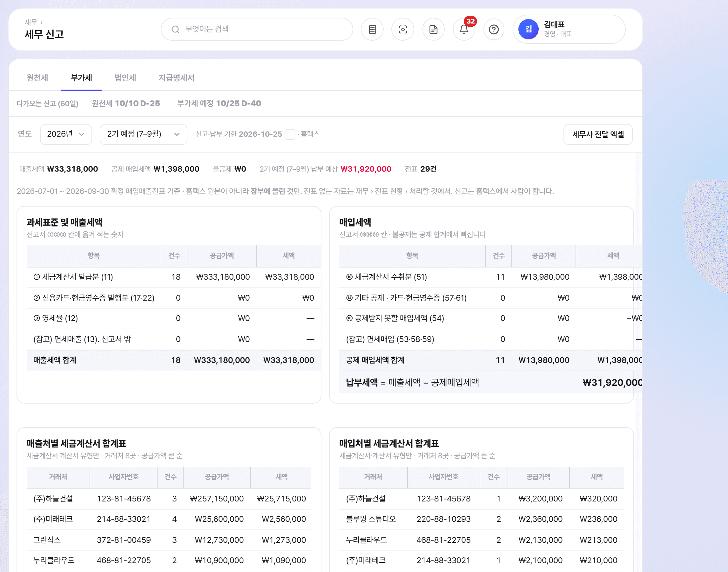The width and height of the screenshot is (728, 572).
Task: Click the 재무 breadcrumb link
Action: [31, 22]
